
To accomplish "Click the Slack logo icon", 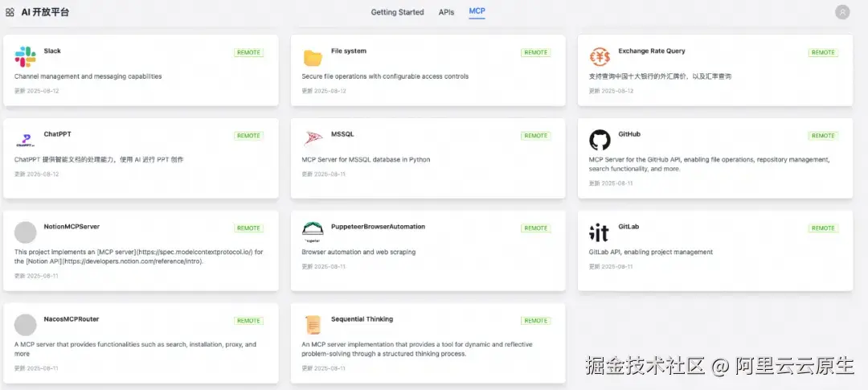I will (x=26, y=57).
